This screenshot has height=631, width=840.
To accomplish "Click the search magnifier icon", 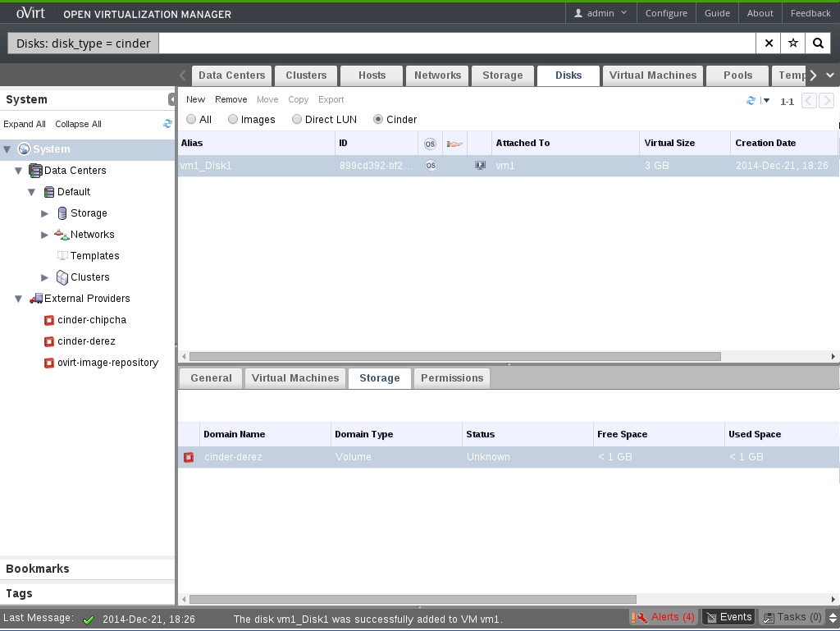I will [x=818, y=43].
